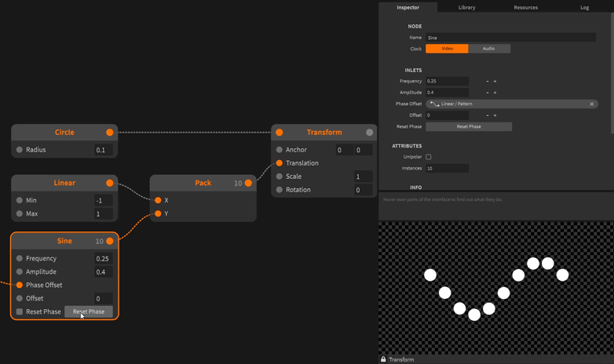Click Reset Phase button in Sine node
Screen dimensions: 614x364
coord(89,311)
